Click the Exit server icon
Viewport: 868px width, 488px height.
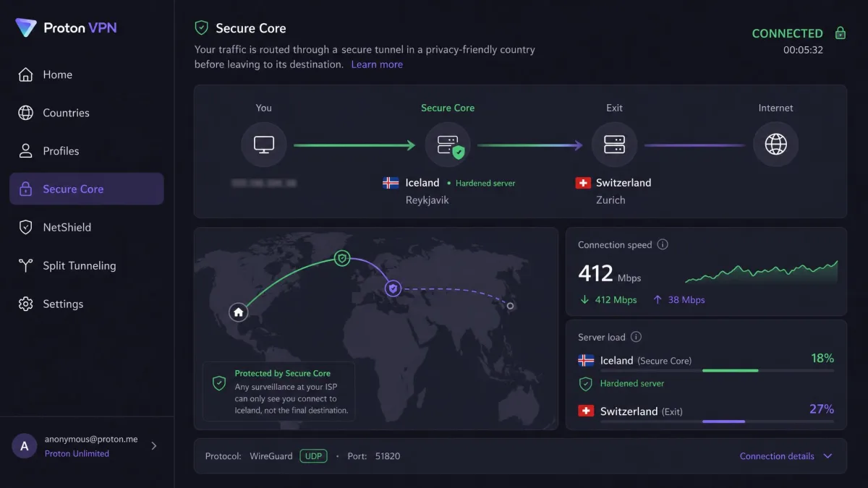[614, 145]
